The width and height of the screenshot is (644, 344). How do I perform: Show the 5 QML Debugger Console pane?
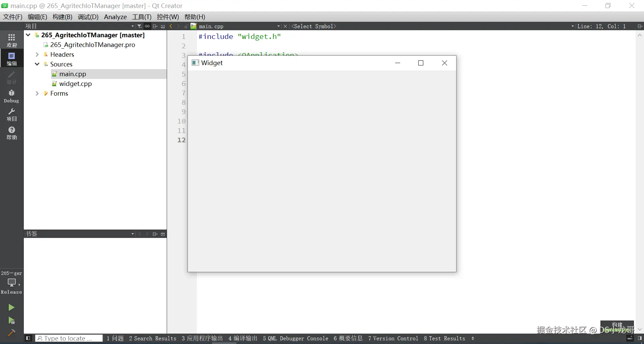click(x=296, y=338)
